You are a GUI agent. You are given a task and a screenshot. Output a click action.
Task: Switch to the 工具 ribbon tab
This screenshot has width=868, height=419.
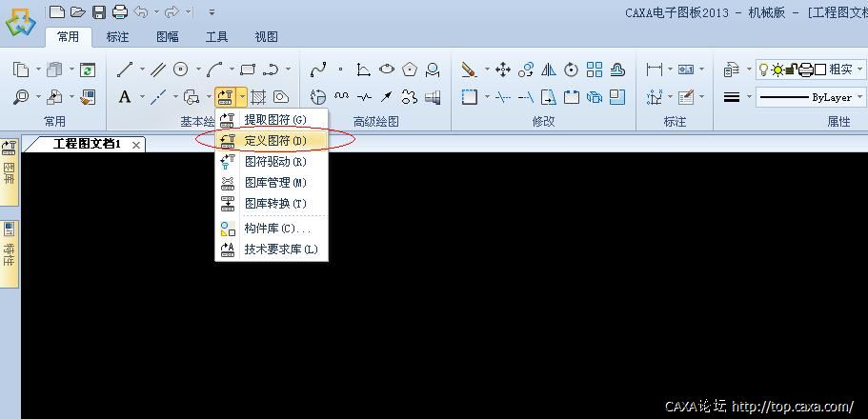(216, 37)
